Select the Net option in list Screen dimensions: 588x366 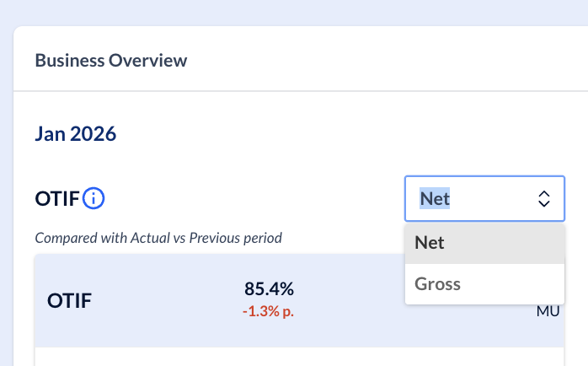tap(430, 243)
